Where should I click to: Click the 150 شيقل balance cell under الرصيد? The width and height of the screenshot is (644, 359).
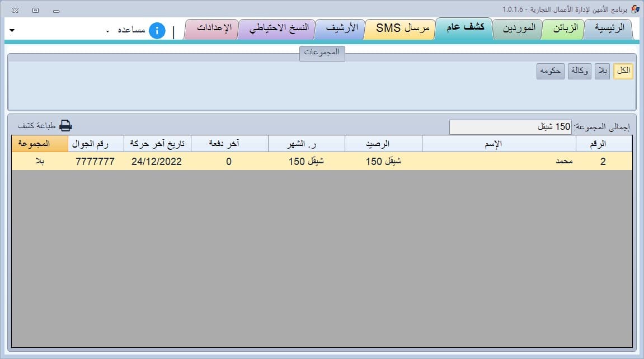[x=383, y=161]
